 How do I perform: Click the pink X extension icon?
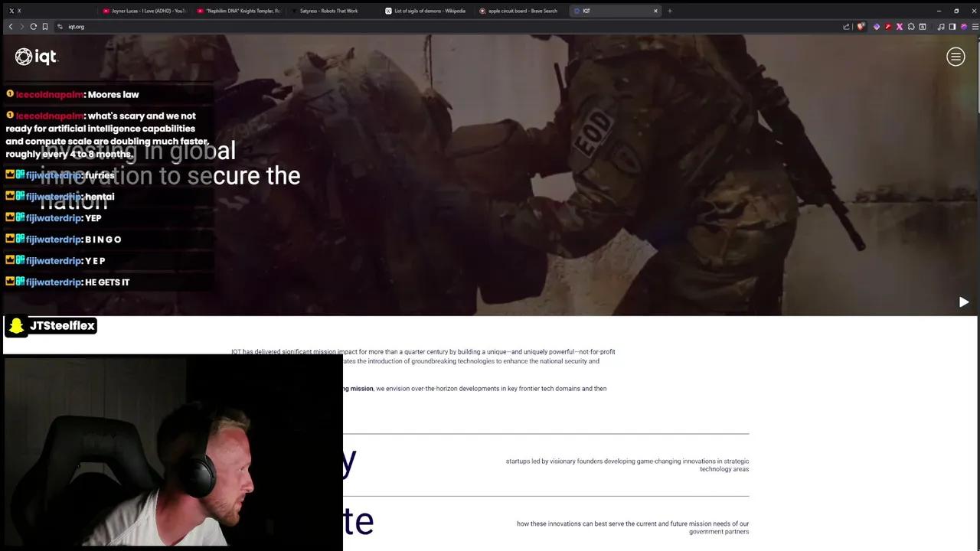(900, 27)
